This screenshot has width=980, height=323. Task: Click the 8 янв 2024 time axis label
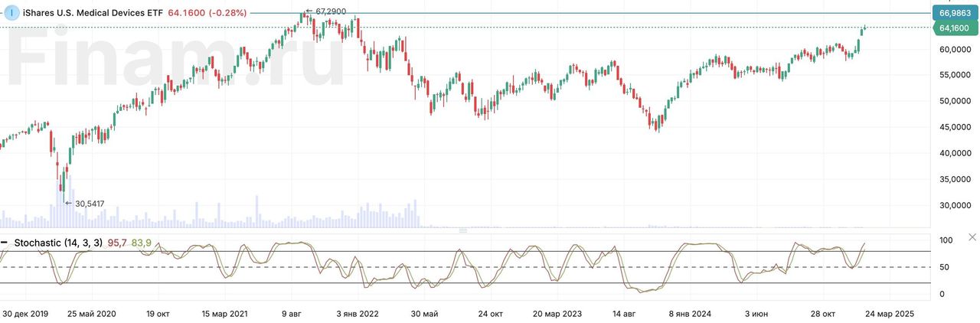690,314
